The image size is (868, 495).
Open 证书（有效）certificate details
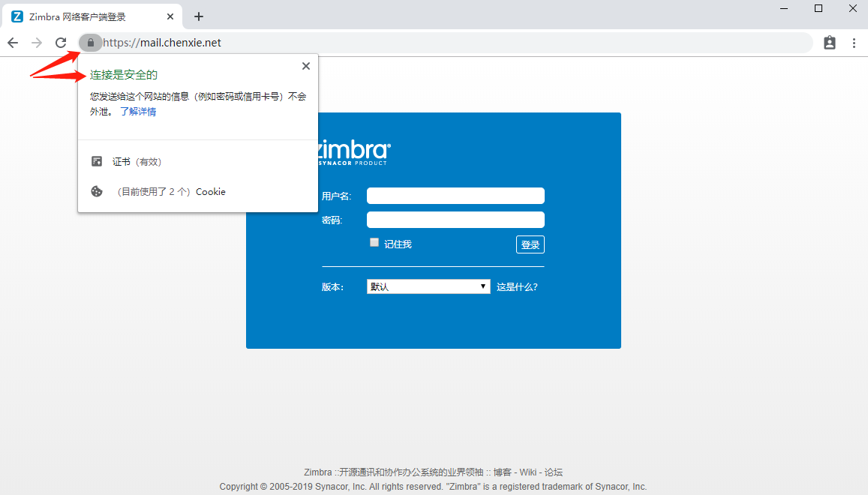[137, 162]
